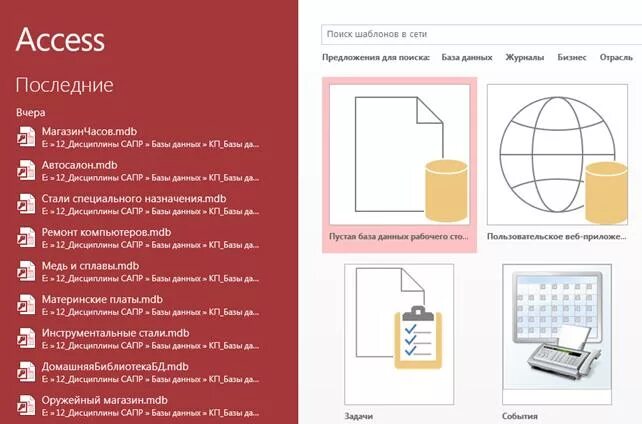Click the file icon beside Медь и сплавы.mdb
Image resolution: width=642 pixels, height=424 pixels.
(x=26, y=271)
